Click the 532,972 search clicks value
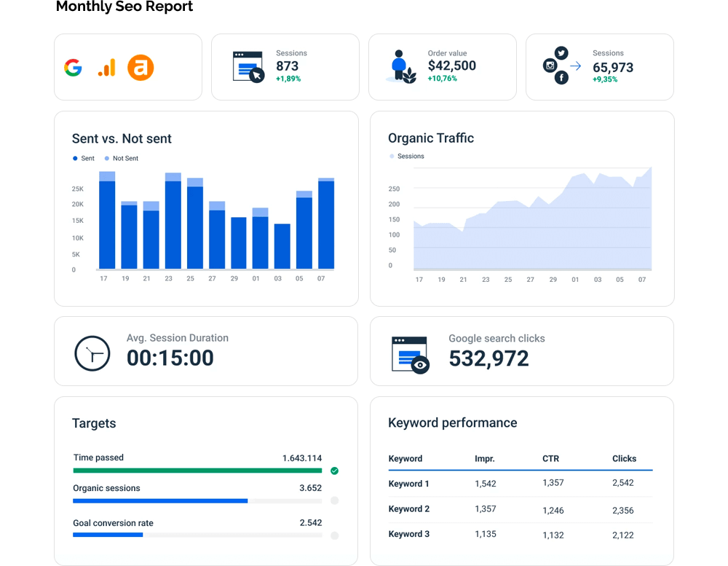The height and width of the screenshot is (566, 728). tap(488, 358)
